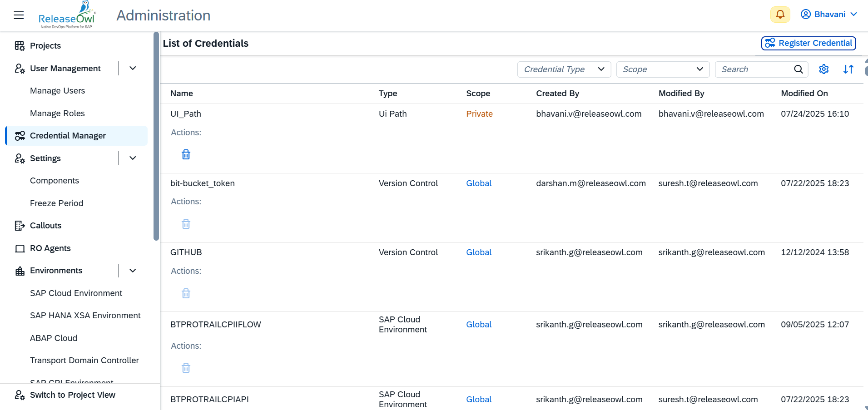Click trash icon for BTPROTRAILCPIIFLOW
868x410 pixels.
click(186, 368)
